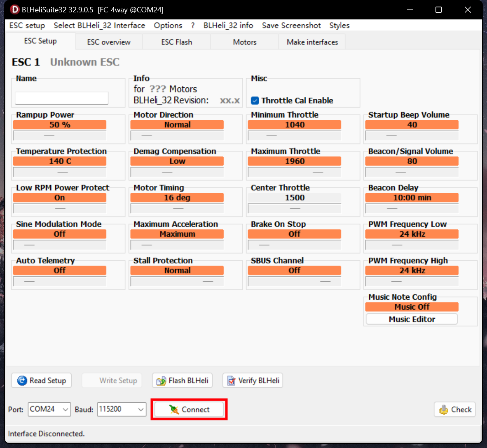Adjust the PWM Frequency High slider

point(412,281)
